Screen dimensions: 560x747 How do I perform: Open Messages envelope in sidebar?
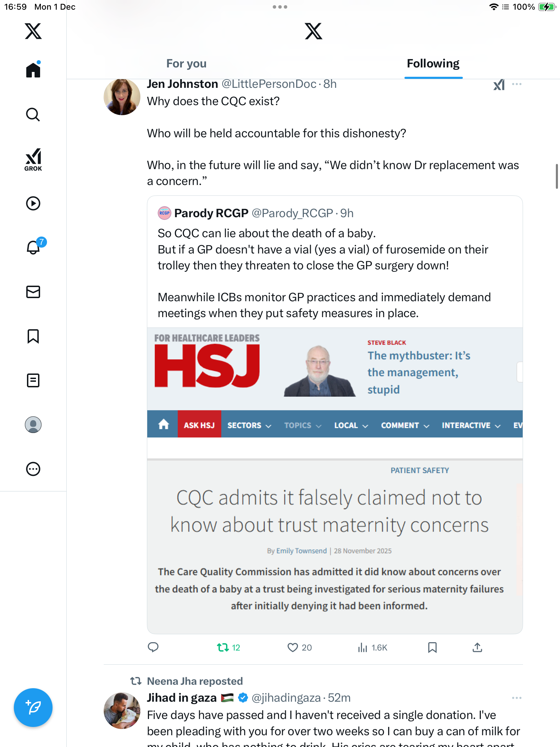[33, 292]
